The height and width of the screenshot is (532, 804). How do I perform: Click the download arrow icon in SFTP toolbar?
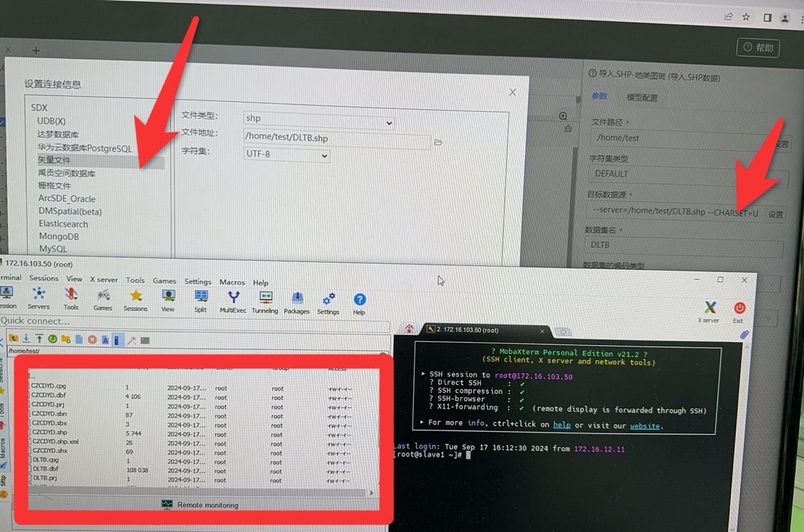point(26,338)
